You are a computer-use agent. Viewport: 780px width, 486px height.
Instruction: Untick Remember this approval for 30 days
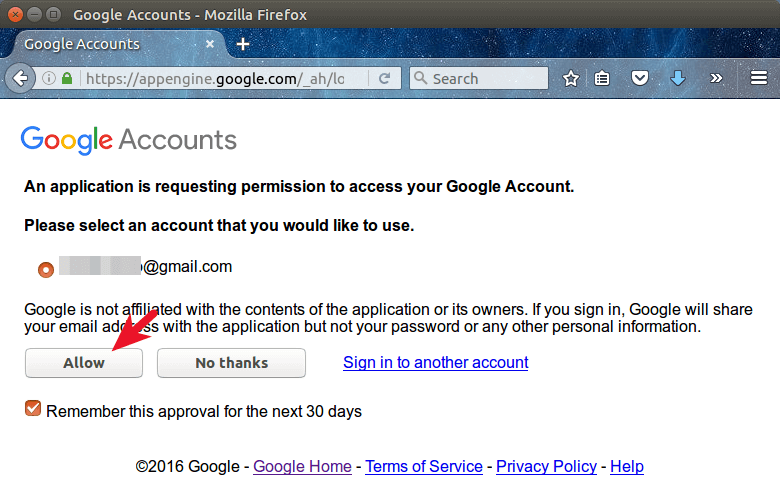(x=33, y=409)
